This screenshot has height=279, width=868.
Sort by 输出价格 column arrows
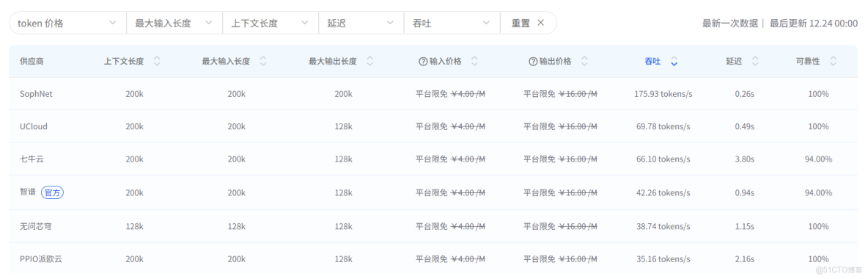point(584,62)
